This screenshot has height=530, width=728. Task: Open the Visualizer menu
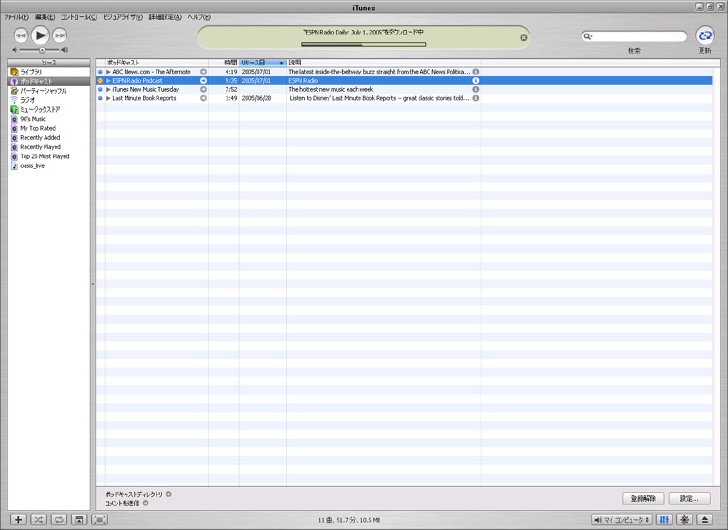[123, 17]
